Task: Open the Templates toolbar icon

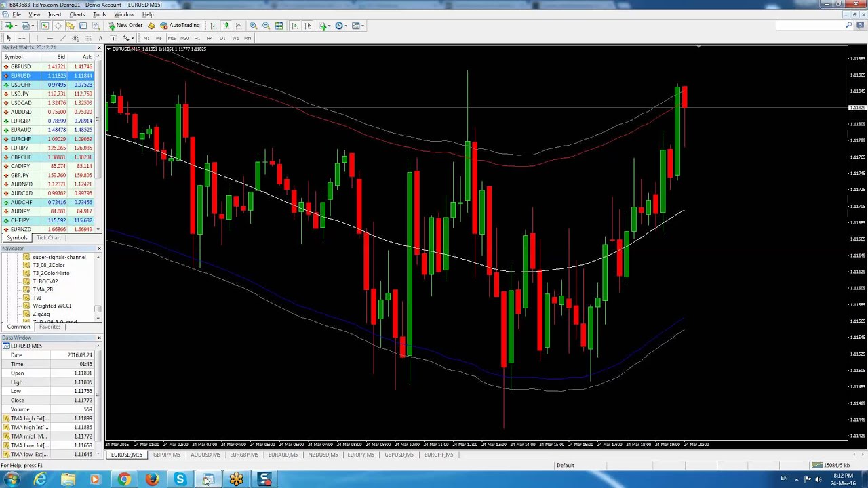Action: click(355, 26)
